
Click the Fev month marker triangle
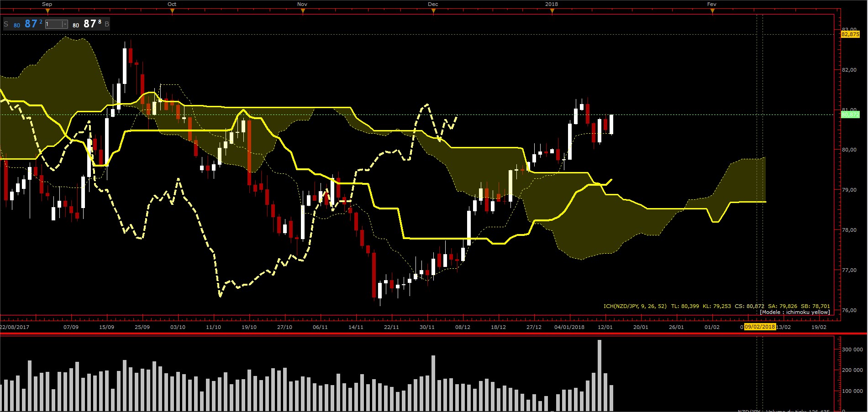[x=712, y=11]
